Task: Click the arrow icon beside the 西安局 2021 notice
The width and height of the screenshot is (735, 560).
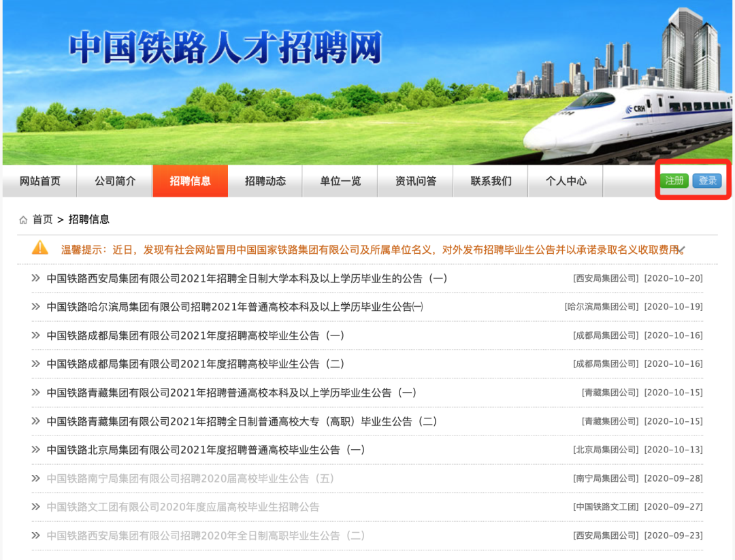Action: pyautogui.click(x=35, y=278)
